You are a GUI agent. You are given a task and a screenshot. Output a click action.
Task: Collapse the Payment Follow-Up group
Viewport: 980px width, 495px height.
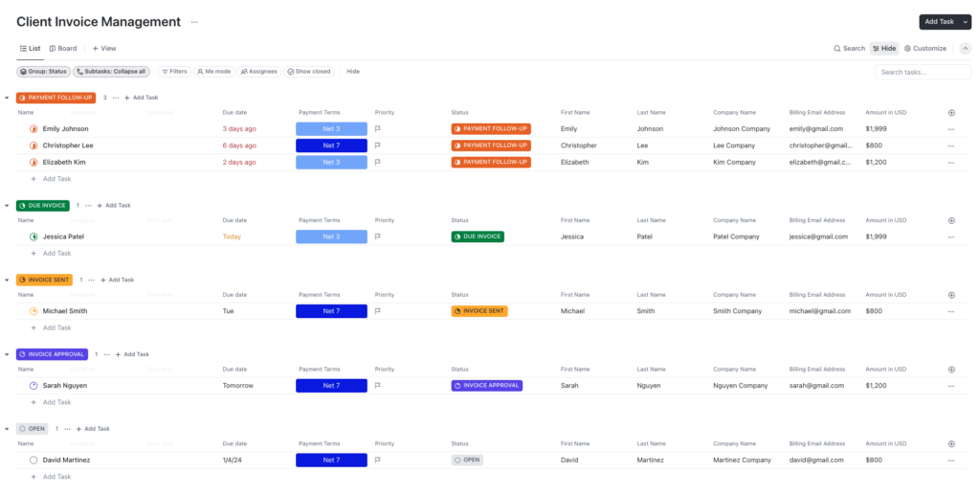point(7,98)
